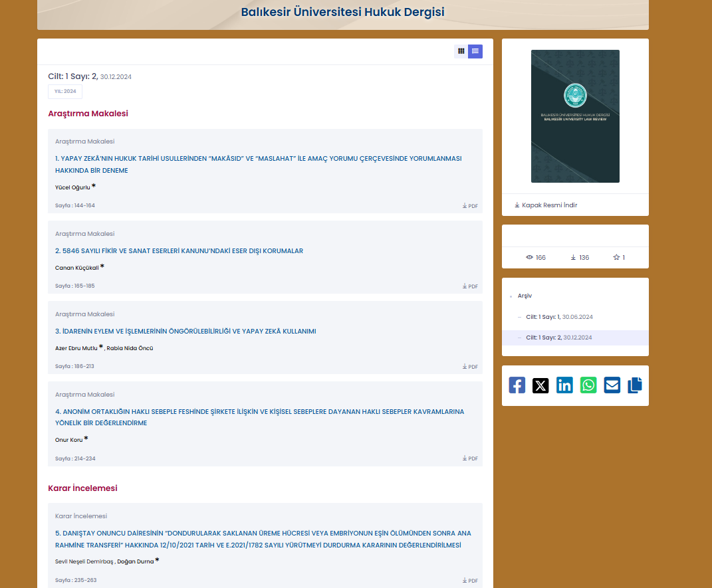
Task: Share issue via WhatsApp
Action: [x=588, y=385]
